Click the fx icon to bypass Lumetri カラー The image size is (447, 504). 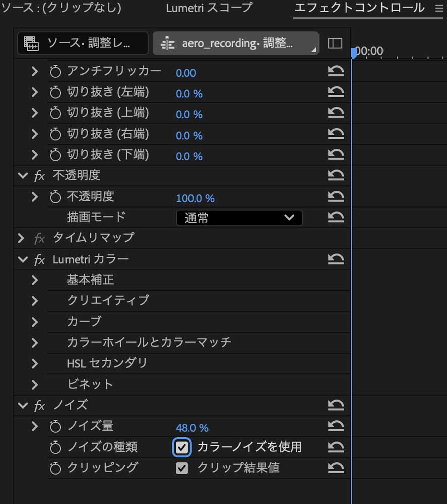pyautogui.click(x=39, y=259)
